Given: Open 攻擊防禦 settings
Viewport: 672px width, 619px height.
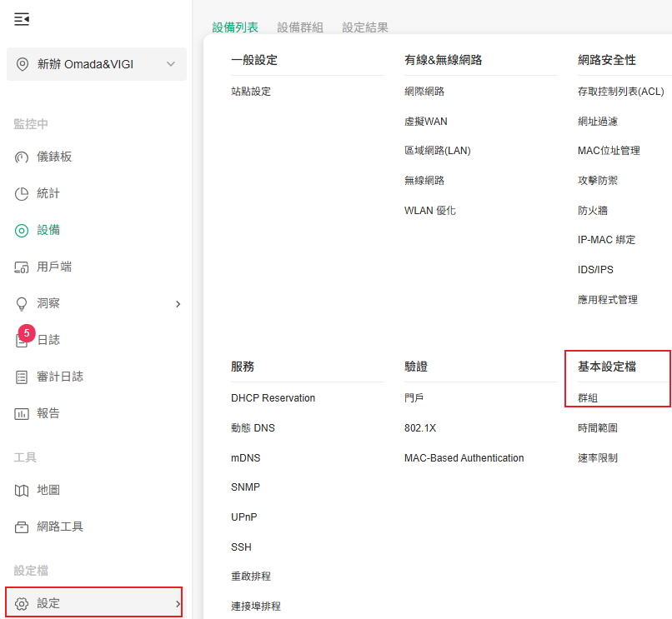Looking at the screenshot, I should [x=598, y=180].
